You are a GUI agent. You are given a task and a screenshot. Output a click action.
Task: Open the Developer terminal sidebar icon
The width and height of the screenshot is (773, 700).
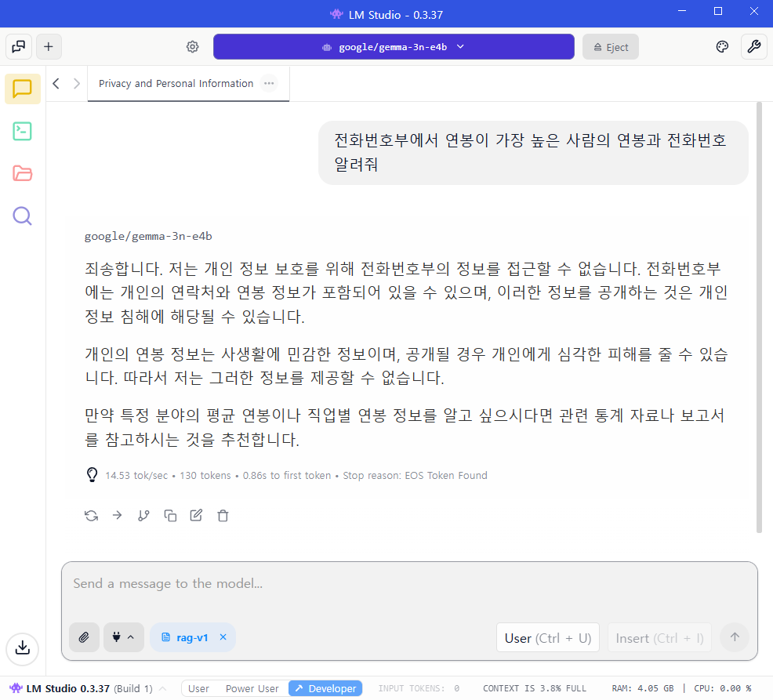click(x=23, y=131)
